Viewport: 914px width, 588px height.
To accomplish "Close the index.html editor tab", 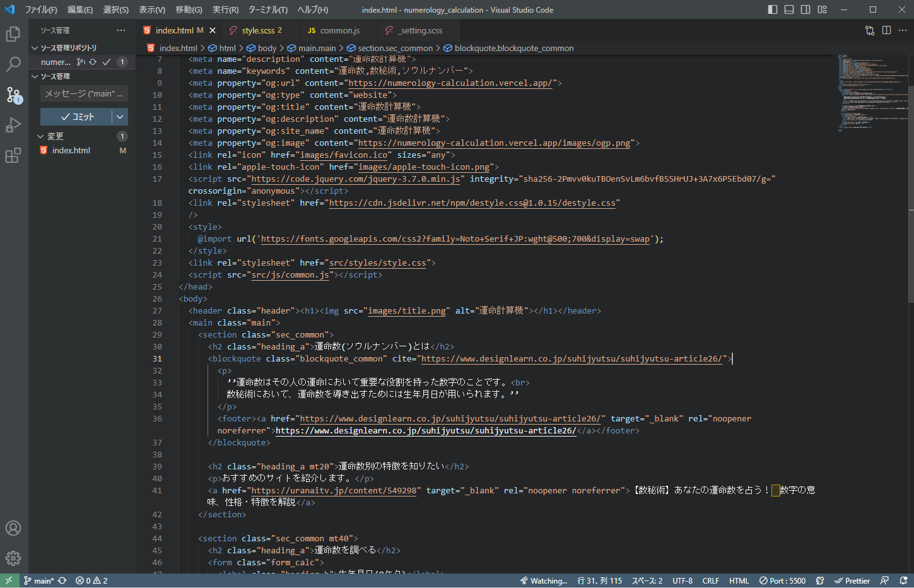I will pyautogui.click(x=213, y=30).
